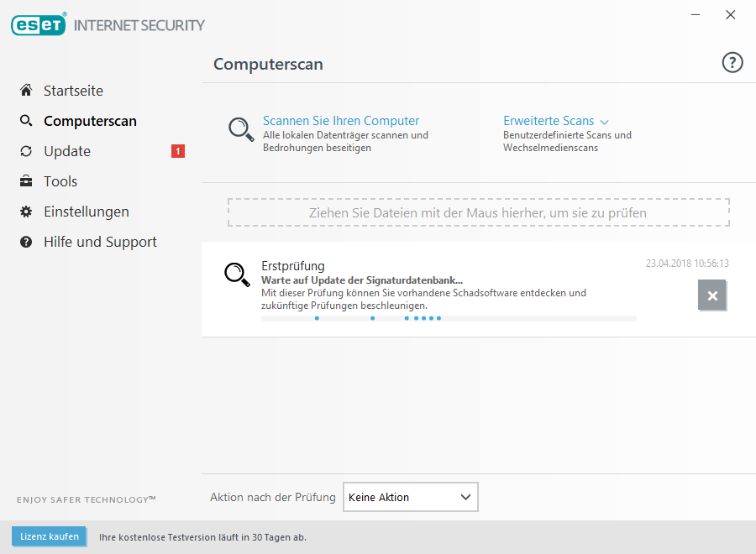Expand the Erweiterte Scans chevron

coord(605,122)
